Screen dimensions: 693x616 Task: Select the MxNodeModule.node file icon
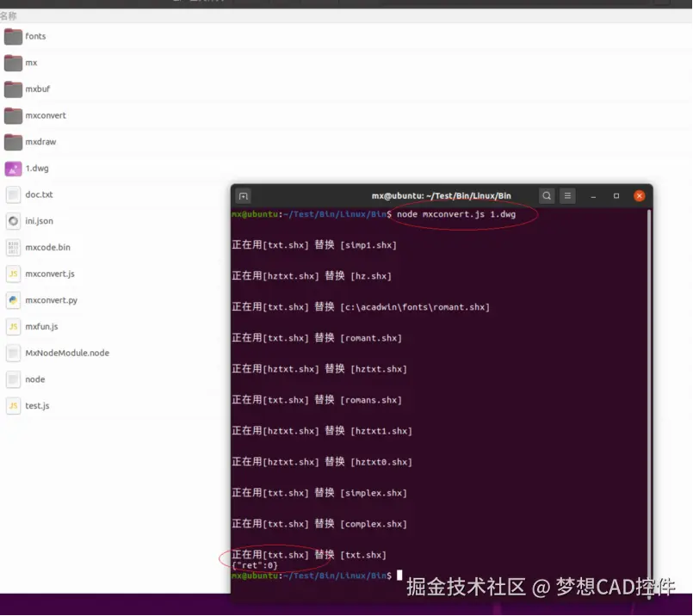(x=13, y=353)
